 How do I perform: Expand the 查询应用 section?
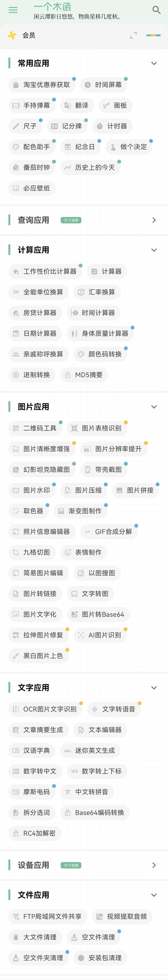(154, 220)
